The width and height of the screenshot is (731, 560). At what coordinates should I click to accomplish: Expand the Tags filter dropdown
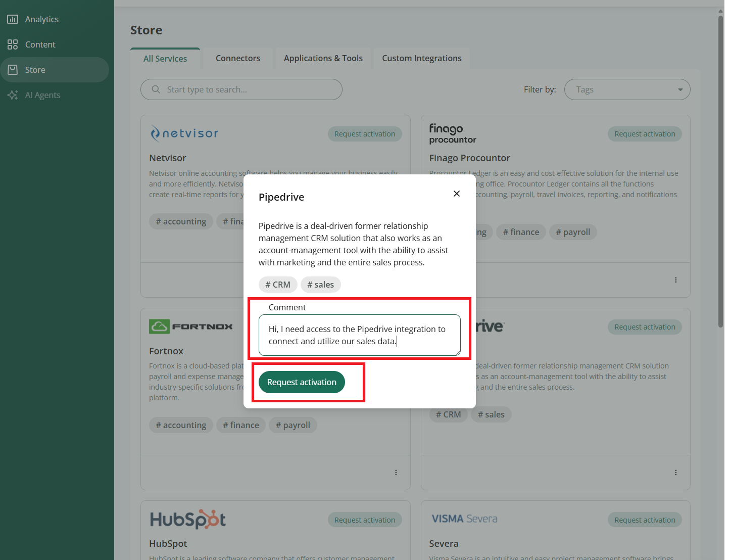[627, 89]
